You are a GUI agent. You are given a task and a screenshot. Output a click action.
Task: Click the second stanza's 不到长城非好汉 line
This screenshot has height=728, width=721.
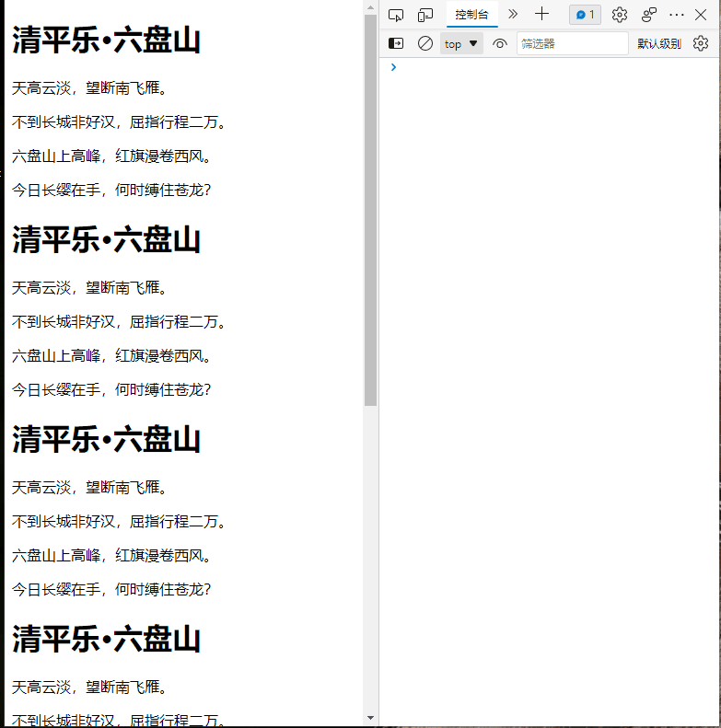click(x=119, y=322)
